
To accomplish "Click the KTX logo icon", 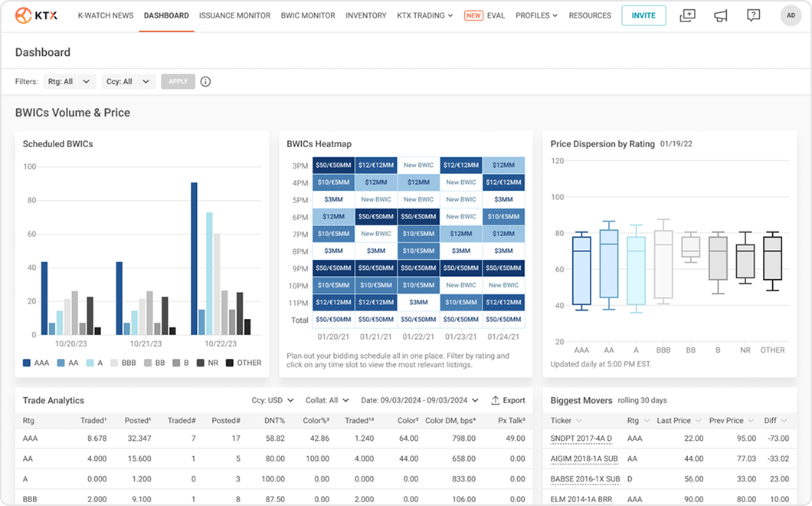I will [x=23, y=15].
